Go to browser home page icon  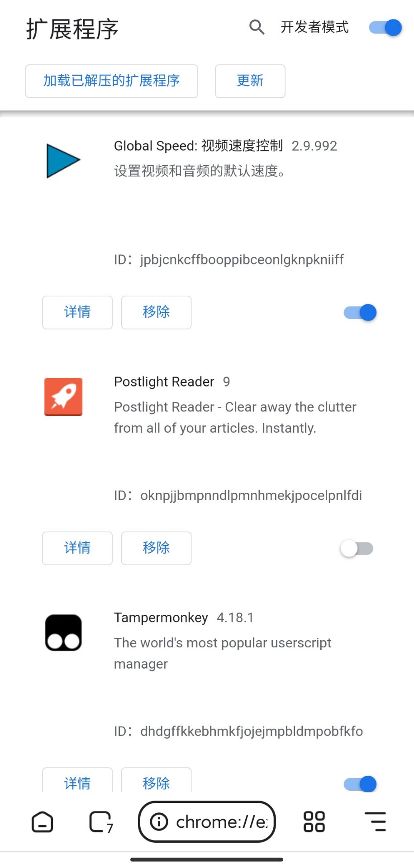point(43,822)
